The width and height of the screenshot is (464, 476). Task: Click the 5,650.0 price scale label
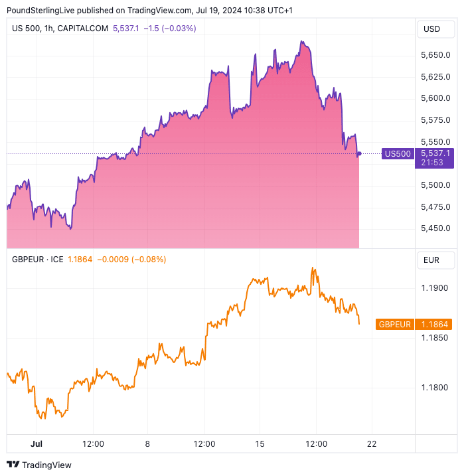pos(435,55)
